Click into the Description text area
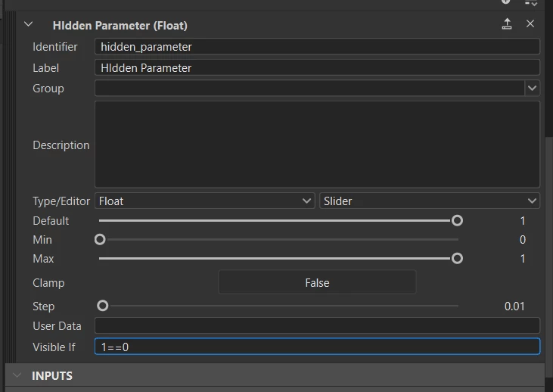The image size is (553, 392). pos(317,145)
